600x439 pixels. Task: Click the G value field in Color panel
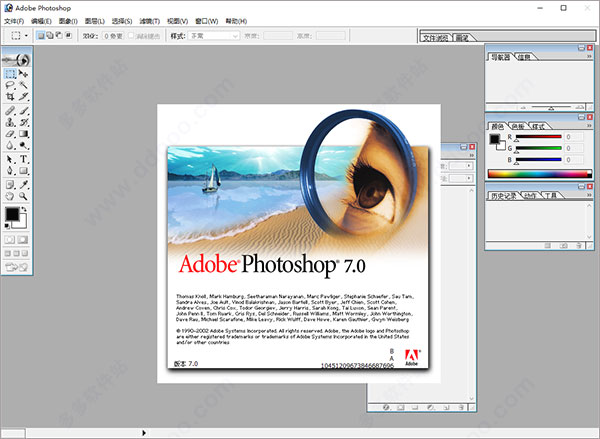[x=574, y=148]
